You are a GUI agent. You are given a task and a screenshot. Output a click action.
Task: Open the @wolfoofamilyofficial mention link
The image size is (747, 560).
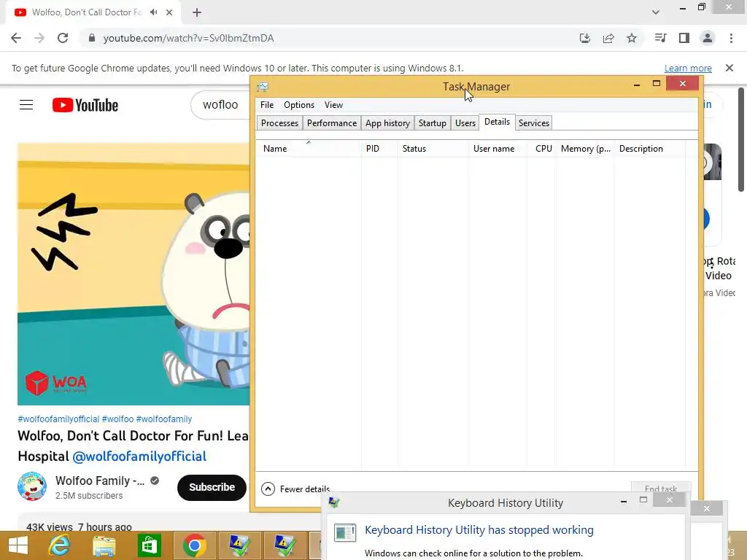pyautogui.click(x=139, y=456)
